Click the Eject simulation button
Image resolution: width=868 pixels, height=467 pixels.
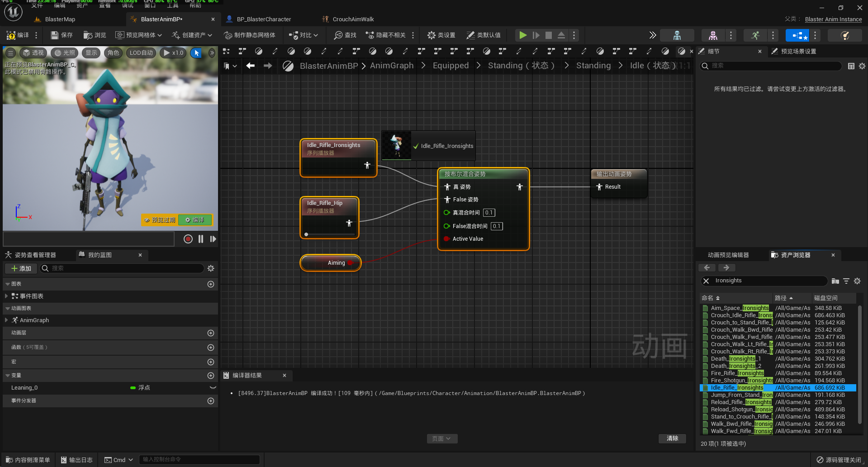tap(561, 35)
